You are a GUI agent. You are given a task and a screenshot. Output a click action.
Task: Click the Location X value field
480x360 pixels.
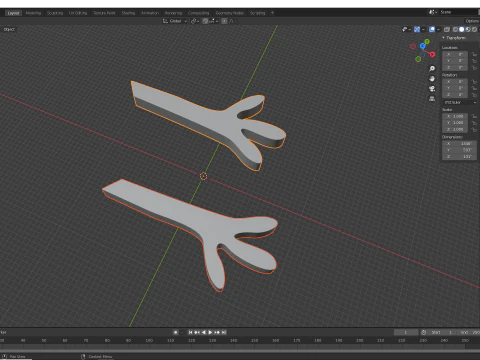(455, 54)
